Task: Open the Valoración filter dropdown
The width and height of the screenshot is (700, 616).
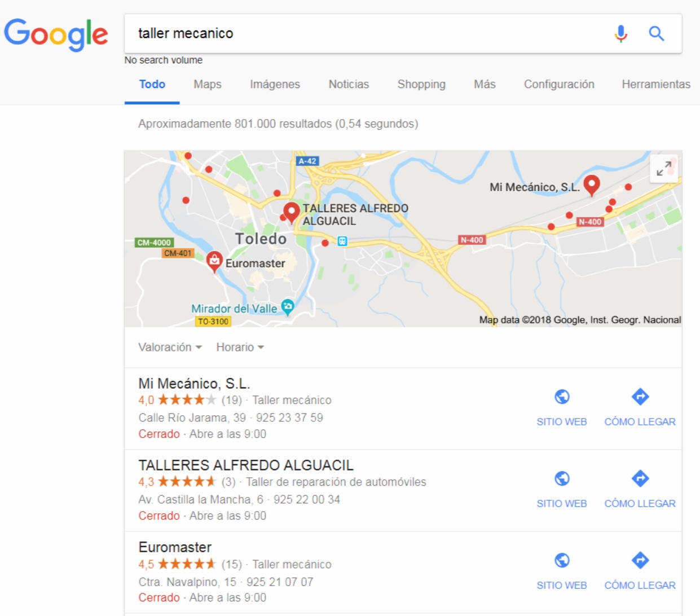Action: pyautogui.click(x=170, y=347)
